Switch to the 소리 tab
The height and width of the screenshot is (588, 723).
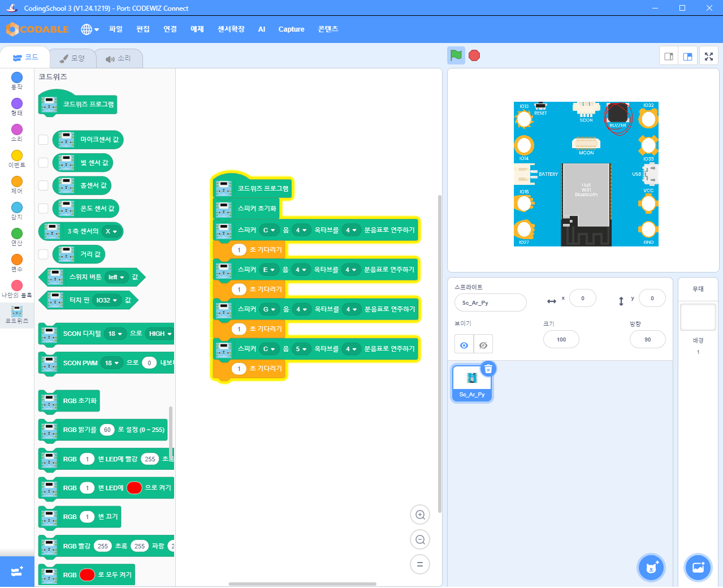[119, 58]
